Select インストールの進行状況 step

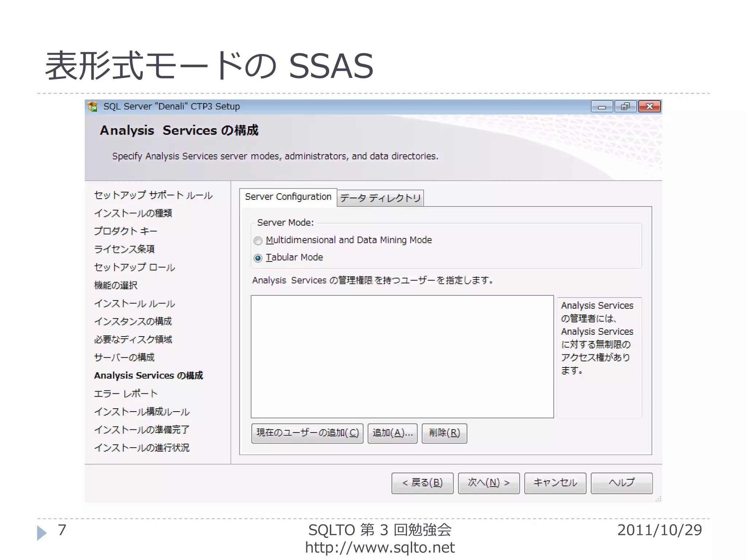[142, 448]
